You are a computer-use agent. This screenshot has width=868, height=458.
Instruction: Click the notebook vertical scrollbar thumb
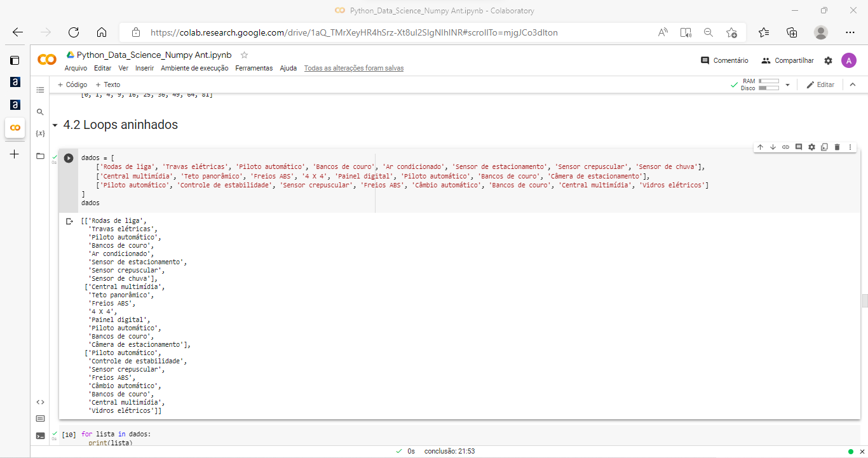(x=865, y=300)
